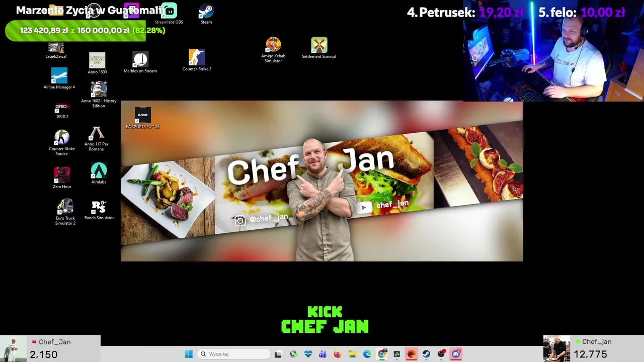Launch Microsoft Edge from the taskbar
The width and height of the screenshot is (644, 362).
(367, 354)
